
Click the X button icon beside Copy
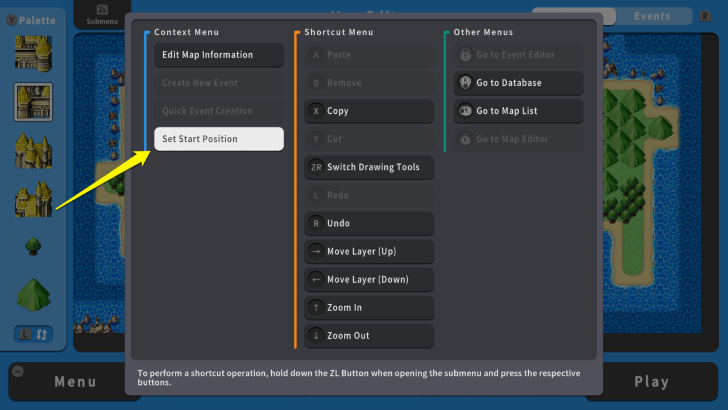click(x=316, y=111)
